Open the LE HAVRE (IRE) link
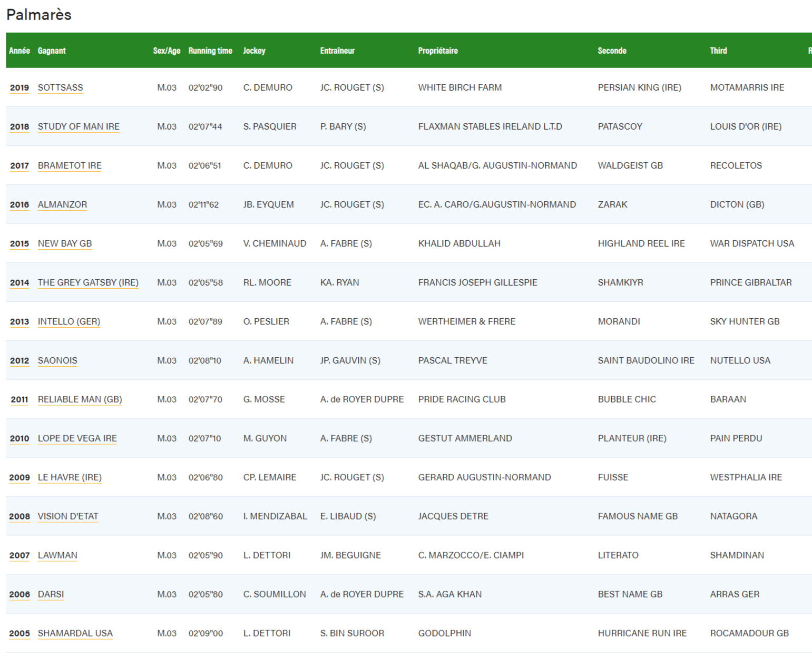 pyautogui.click(x=70, y=477)
